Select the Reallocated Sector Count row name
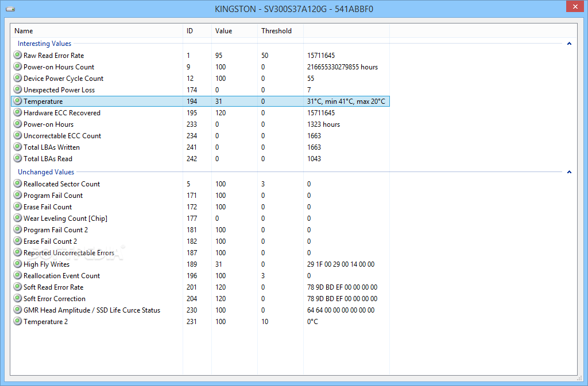This screenshot has width=588, height=386. (62, 184)
